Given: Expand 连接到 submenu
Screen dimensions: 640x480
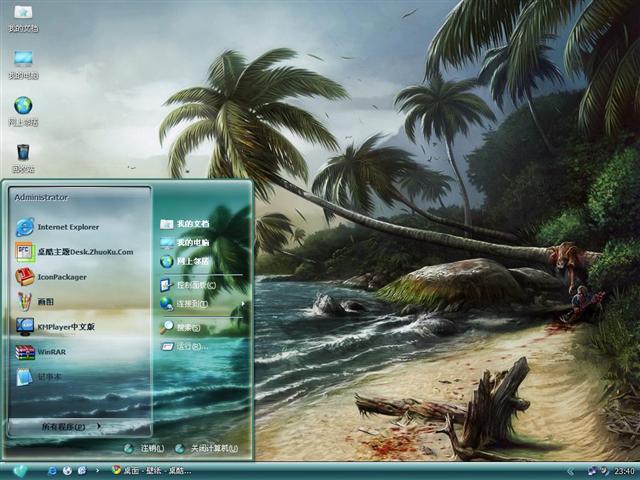Looking at the screenshot, I should pos(203,304).
